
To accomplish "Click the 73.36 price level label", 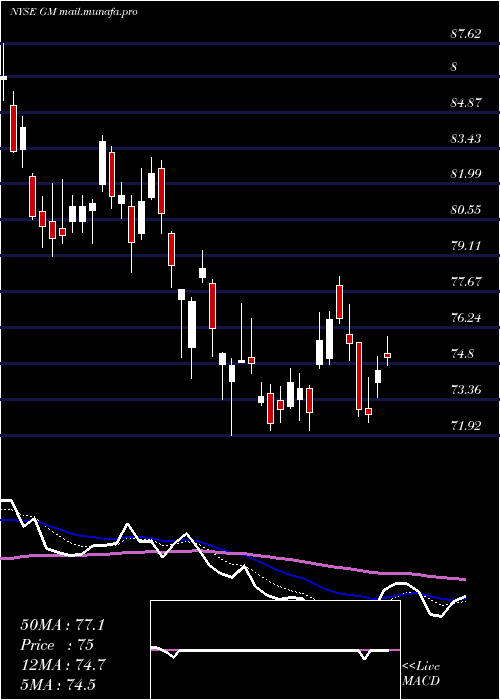I will click(x=466, y=390).
